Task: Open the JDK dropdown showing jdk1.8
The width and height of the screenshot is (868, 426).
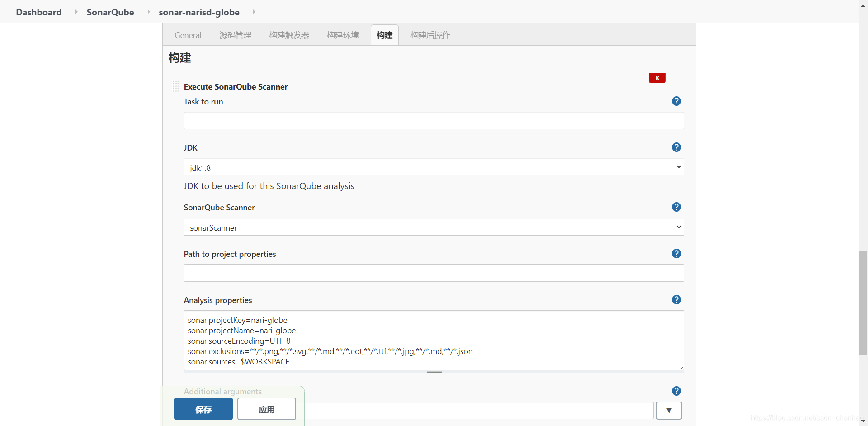Action: click(434, 167)
